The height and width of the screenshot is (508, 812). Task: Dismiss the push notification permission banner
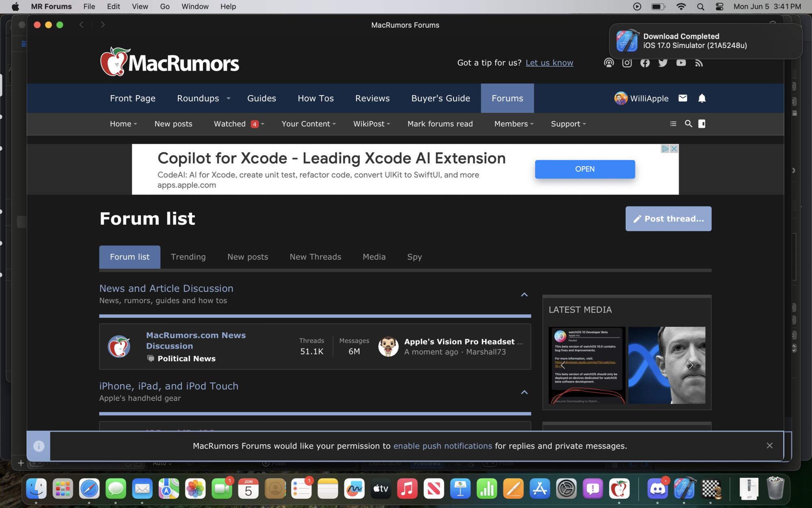click(769, 446)
